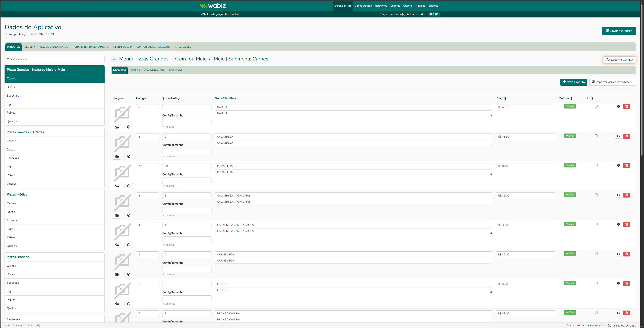The height and width of the screenshot is (328, 644).
Task: Edit the FRANGO CAIPIRA product
Action: (x=618, y=313)
